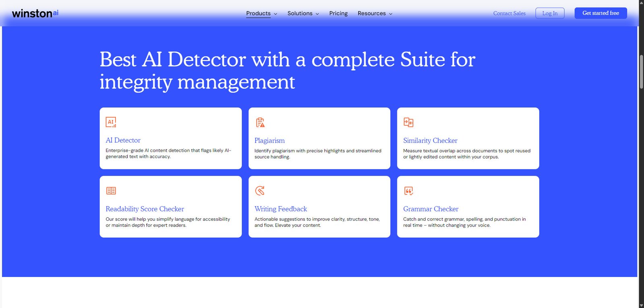
Task: Go to the Pricing page
Action: [338, 13]
